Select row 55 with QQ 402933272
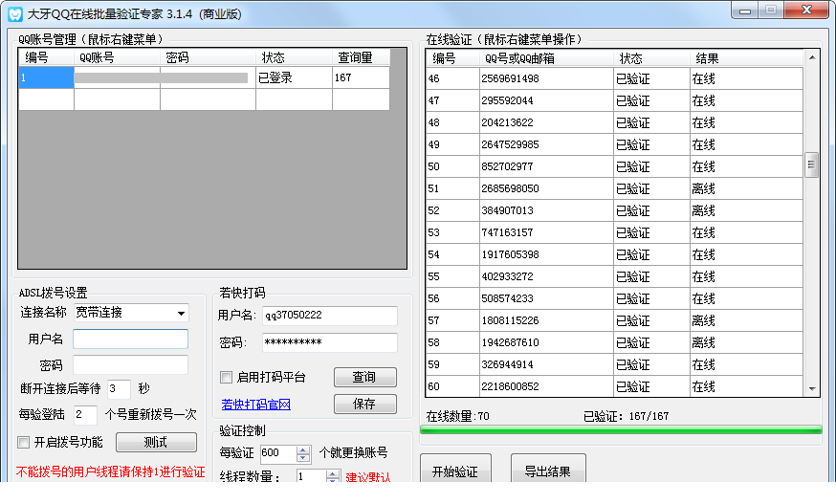Viewport: 836px width, 504px height. pyautogui.click(x=615, y=276)
